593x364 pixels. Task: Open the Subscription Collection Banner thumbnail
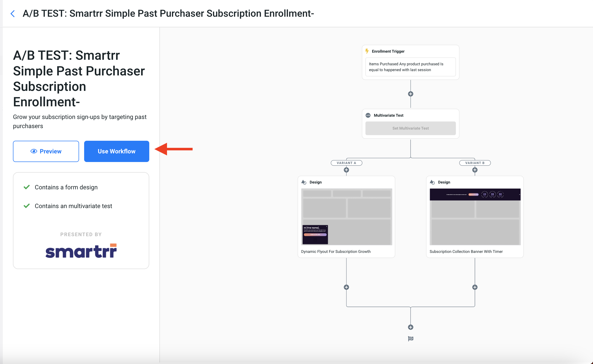[x=475, y=217]
